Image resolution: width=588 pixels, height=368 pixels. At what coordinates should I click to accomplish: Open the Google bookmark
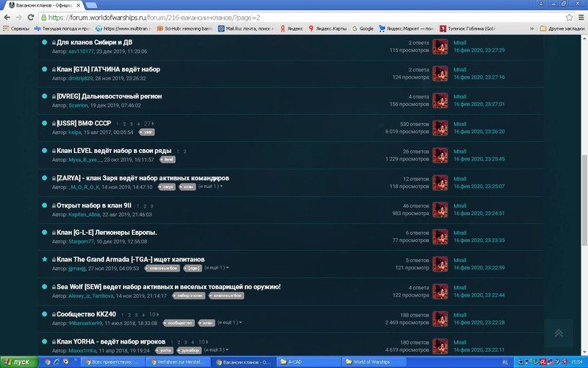[x=362, y=29]
